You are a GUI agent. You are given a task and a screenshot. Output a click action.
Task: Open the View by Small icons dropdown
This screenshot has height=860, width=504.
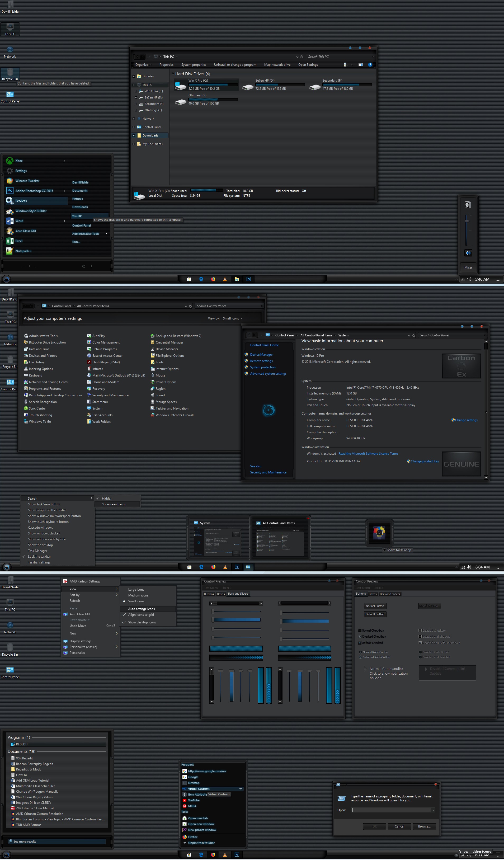233,318
